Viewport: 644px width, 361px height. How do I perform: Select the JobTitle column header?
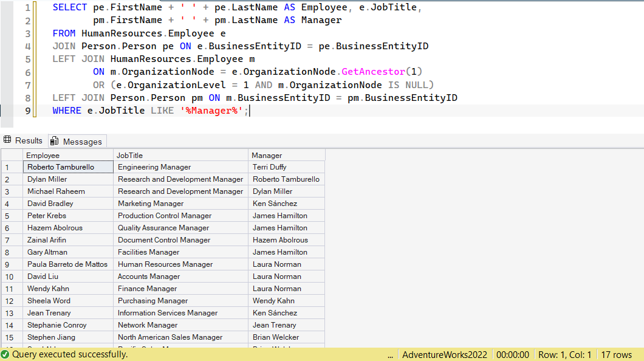coord(180,155)
